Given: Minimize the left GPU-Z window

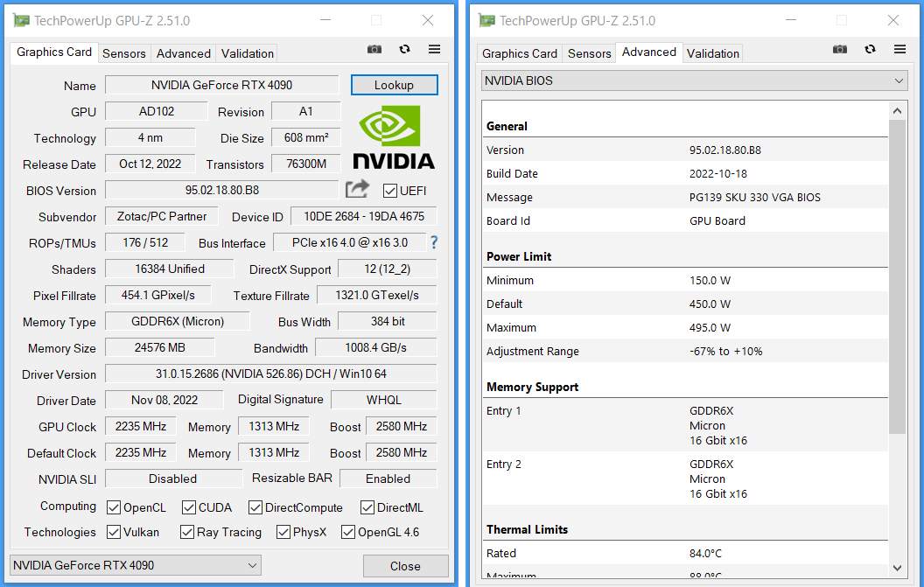Looking at the screenshot, I should pyautogui.click(x=325, y=21).
